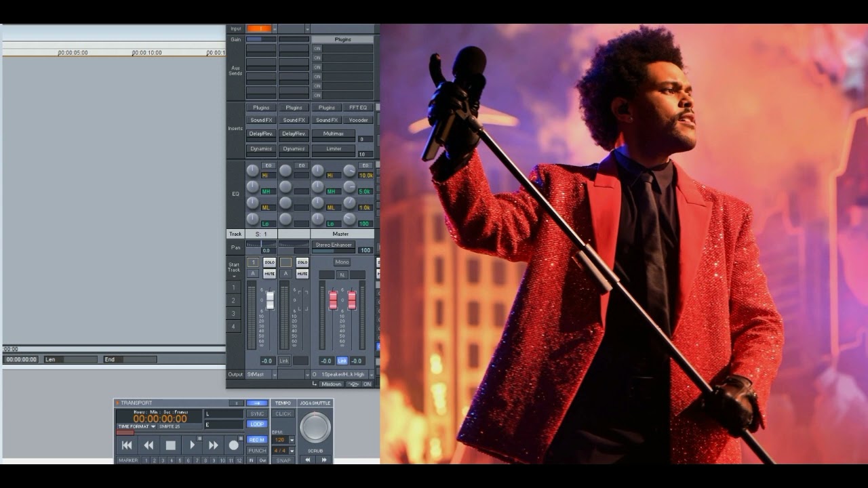
Task: Click the left red master fader
Action: point(333,300)
